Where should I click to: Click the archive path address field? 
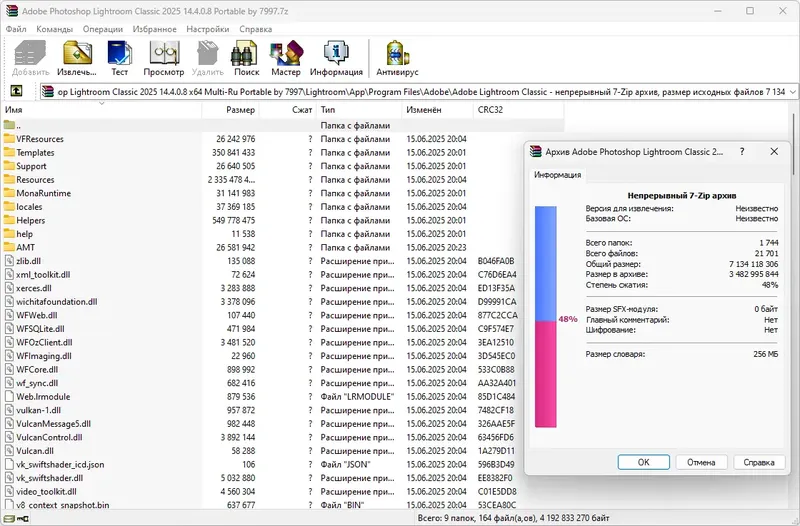click(x=418, y=92)
